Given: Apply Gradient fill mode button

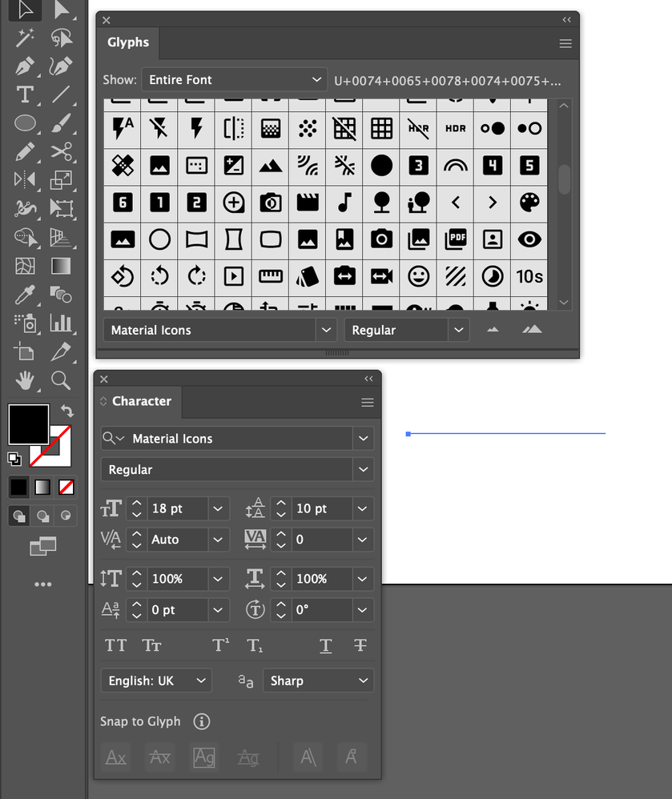Looking at the screenshot, I should [x=42, y=487].
